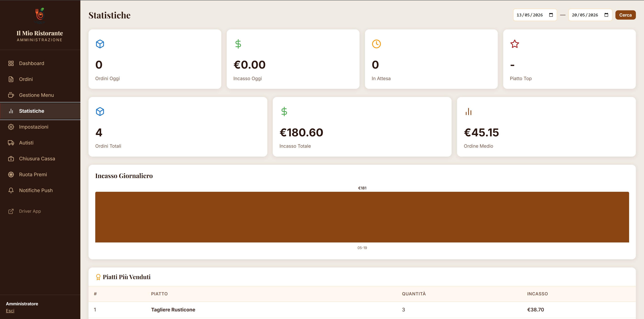Click the €180.60 Incasso Totale value
This screenshot has height=319, width=644.
click(301, 132)
